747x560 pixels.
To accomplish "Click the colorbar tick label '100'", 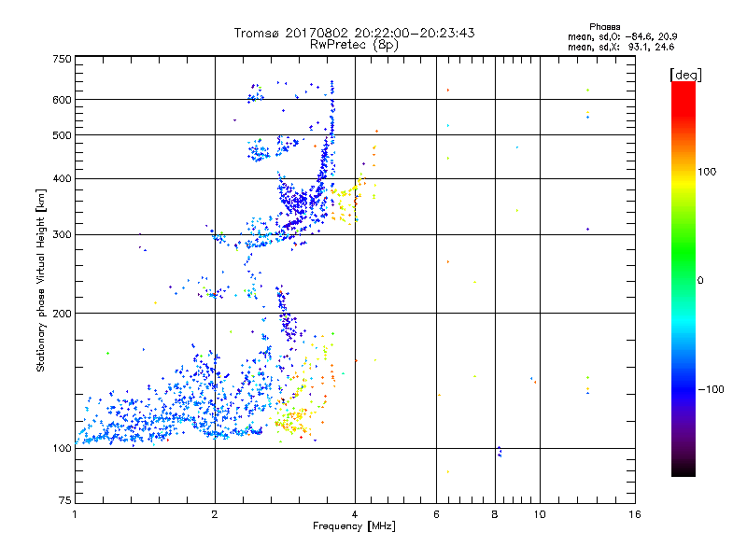I will click(x=707, y=172).
